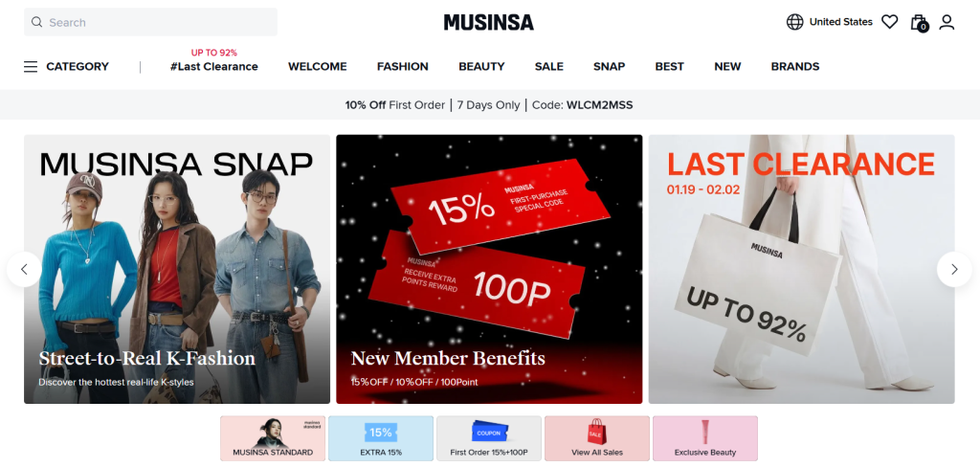Open the wishlist heart icon
This screenshot has width=980, height=467.
click(889, 22)
